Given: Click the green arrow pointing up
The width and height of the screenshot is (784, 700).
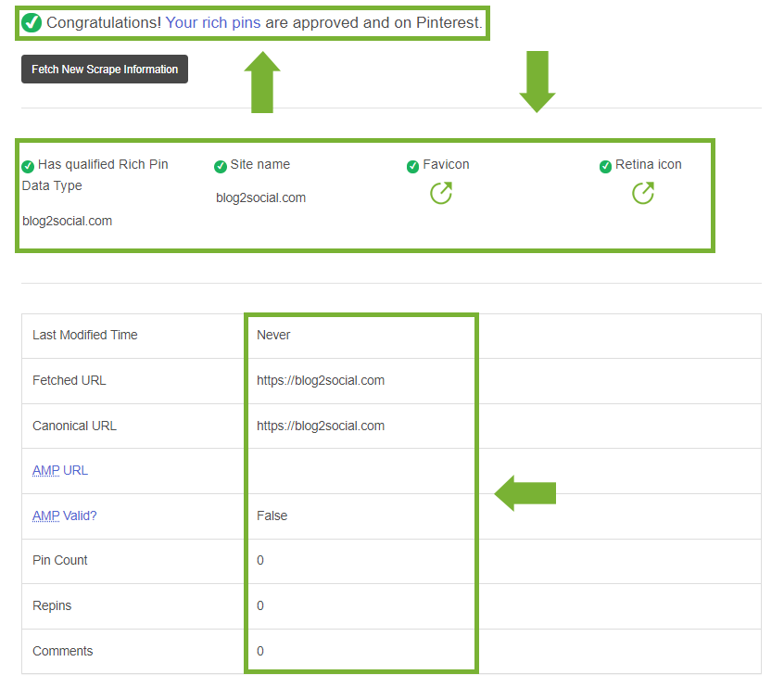Looking at the screenshot, I should coord(262,83).
